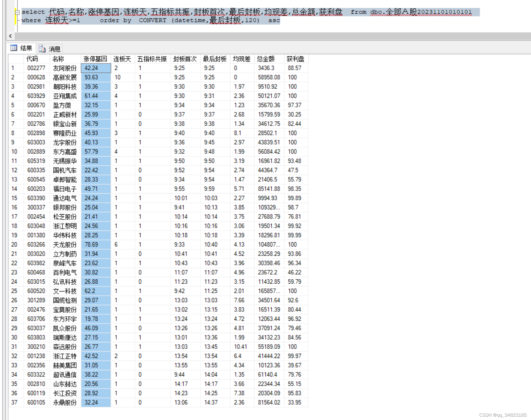
Task: Click the name cell 友阿股份
Action: coord(65,68)
